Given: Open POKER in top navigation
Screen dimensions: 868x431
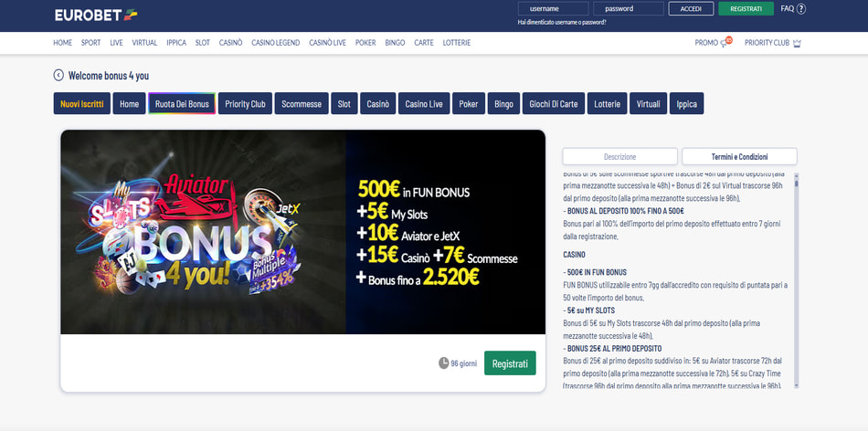Looking at the screenshot, I should (x=365, y=43).
